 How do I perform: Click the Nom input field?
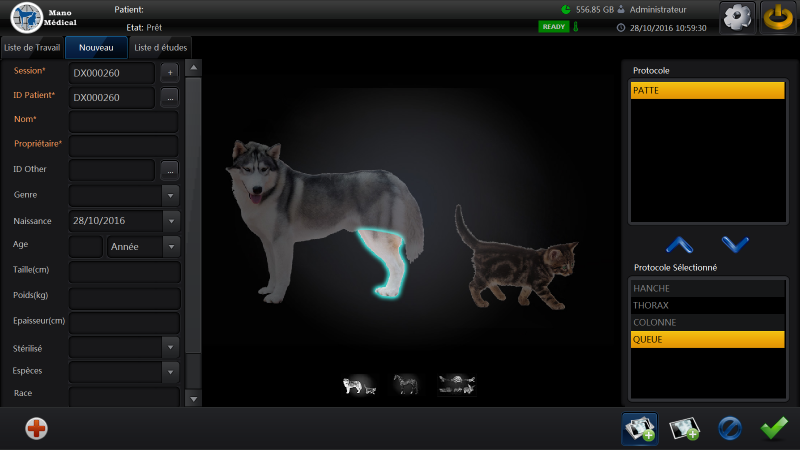[123, 122]
